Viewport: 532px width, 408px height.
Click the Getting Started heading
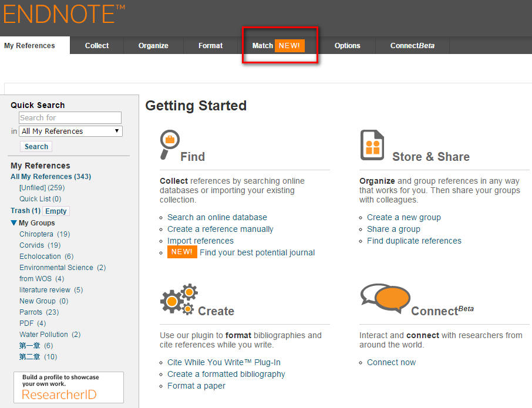tap(196, 106)
